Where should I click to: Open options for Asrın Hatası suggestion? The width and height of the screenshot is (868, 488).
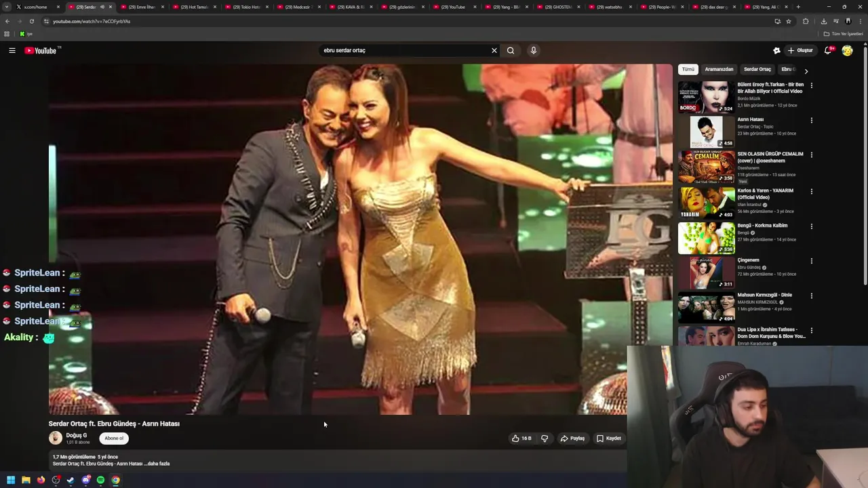point(811,120)
